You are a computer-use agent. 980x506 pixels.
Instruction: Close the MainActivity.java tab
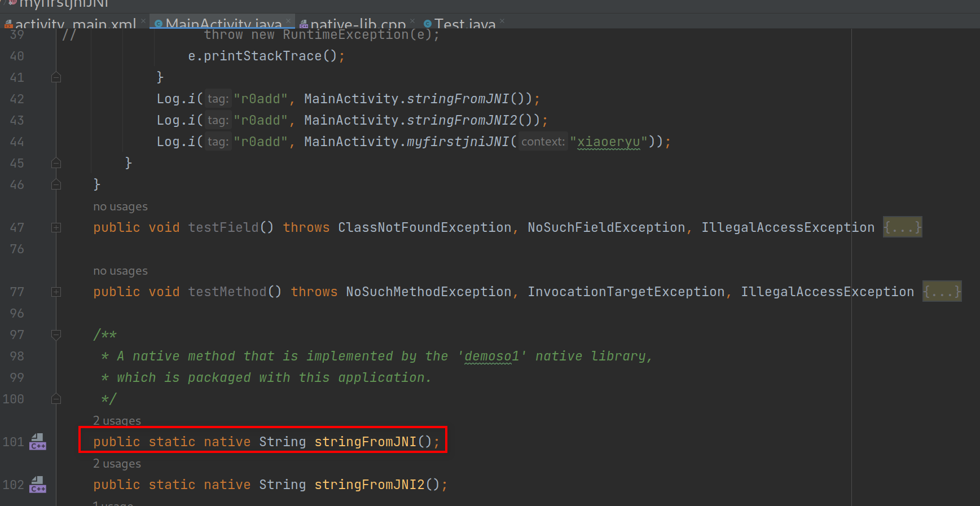288,21
